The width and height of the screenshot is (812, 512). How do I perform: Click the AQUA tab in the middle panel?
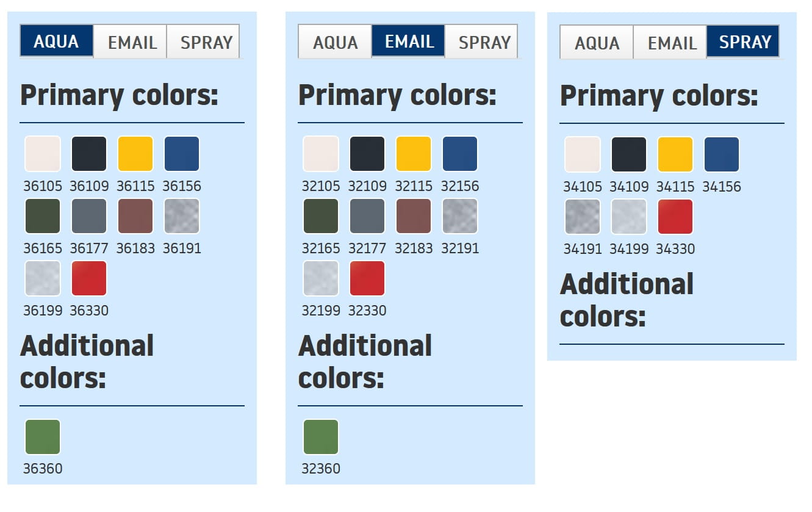[335, 42]
